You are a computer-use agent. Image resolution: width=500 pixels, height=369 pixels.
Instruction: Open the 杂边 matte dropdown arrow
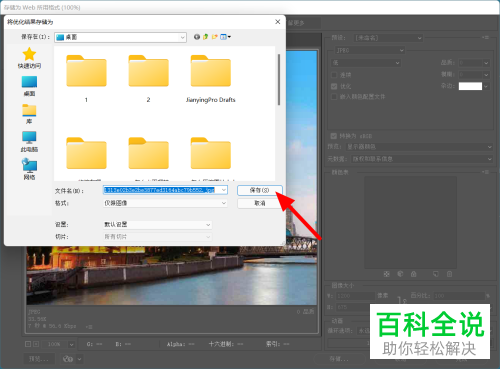[x=486, y=86]
